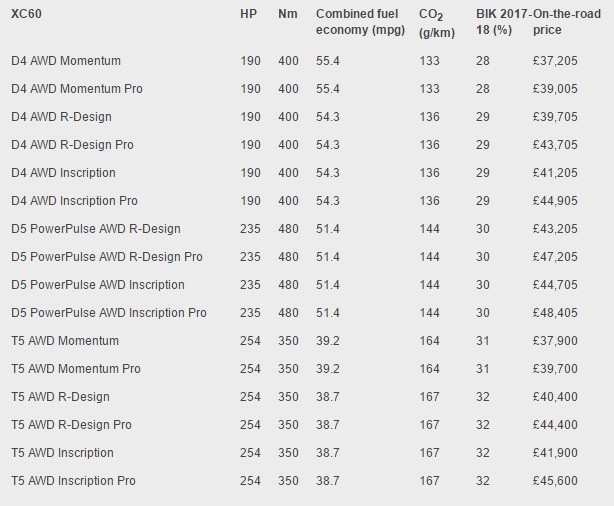Click the XC60 column header
This screenshot has height=506, width=614.
pos(27,15)
